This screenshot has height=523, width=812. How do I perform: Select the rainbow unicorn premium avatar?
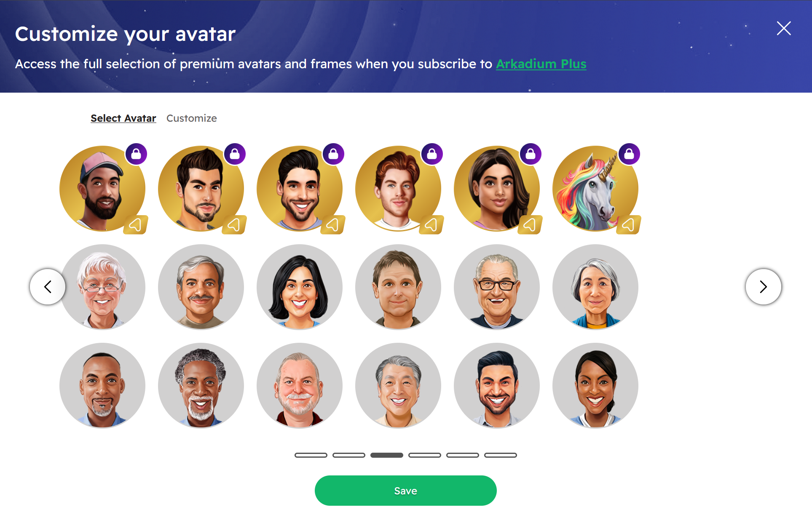595,189
